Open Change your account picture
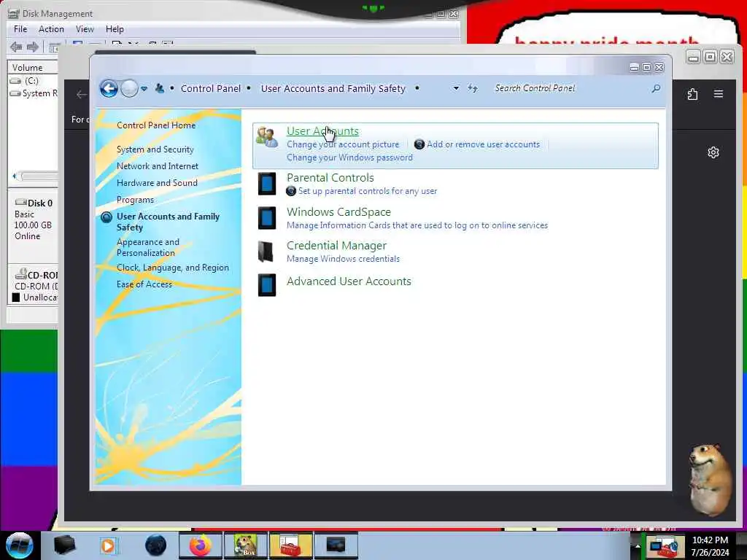Image resolution: width=747 pixels, height=560 pixels. (x=343, y=144)
